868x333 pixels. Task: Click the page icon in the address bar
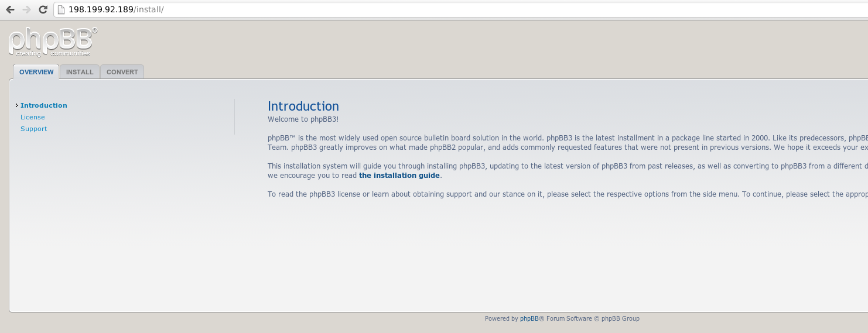60,9
